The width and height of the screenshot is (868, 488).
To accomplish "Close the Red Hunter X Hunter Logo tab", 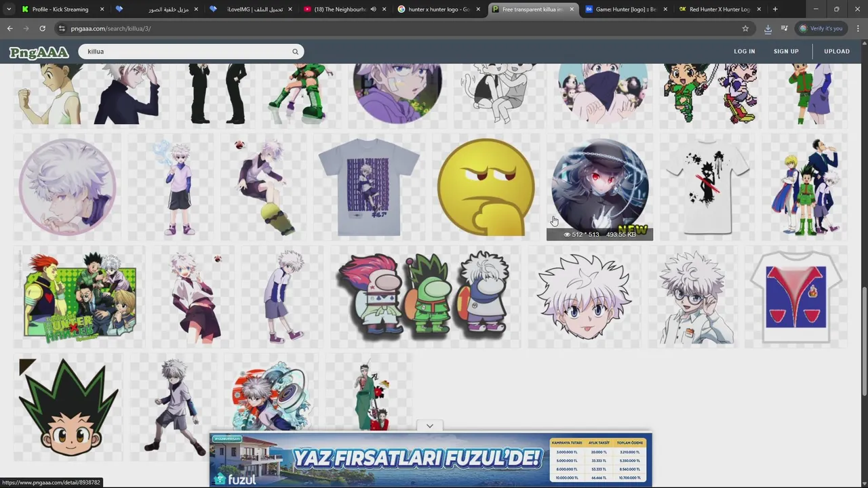I will click(x=759, y=9).
